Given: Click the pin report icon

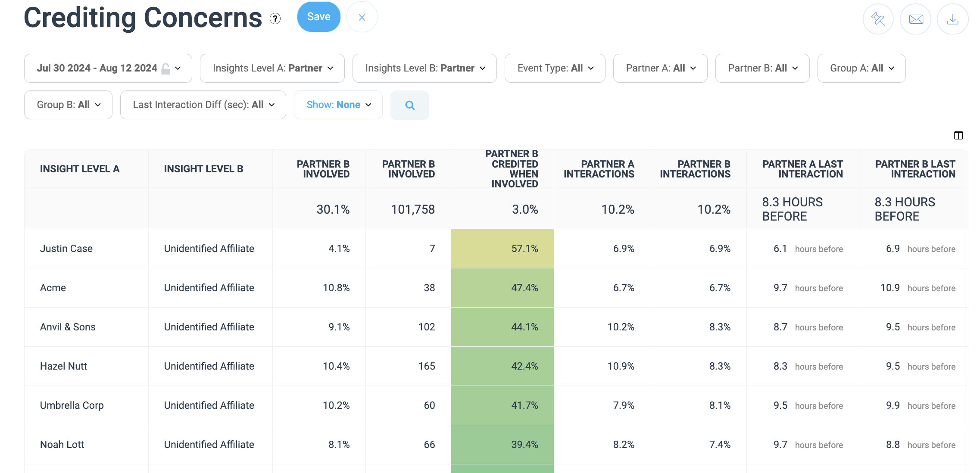Looking at the screenshot, I should point(878,19).
